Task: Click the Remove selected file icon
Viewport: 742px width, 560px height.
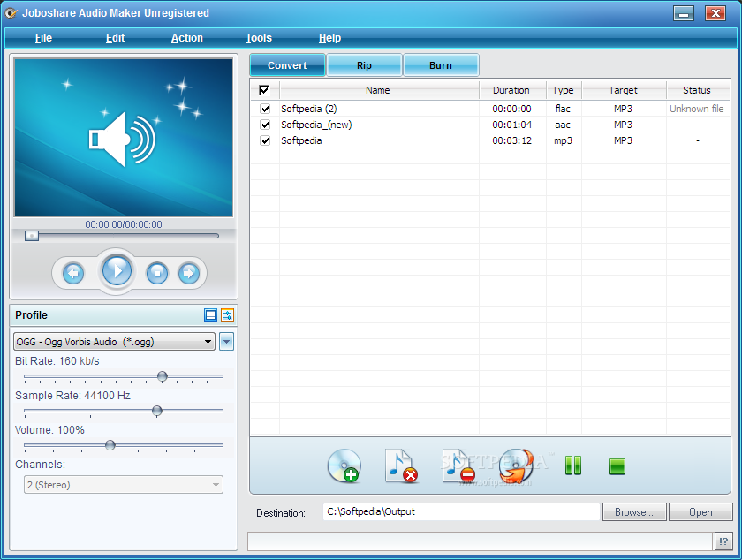Action: tap(401, 465)
